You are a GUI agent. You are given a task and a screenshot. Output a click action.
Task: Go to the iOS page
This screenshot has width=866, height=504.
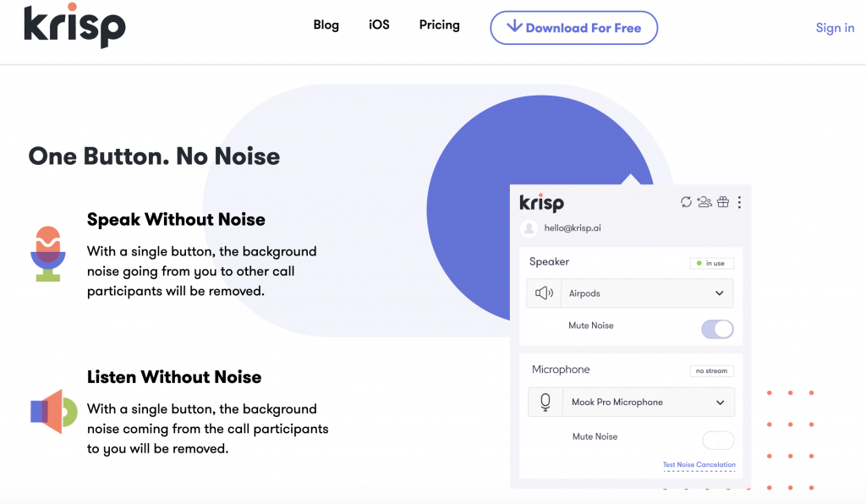pyautogui.click(x=379, y=25)
